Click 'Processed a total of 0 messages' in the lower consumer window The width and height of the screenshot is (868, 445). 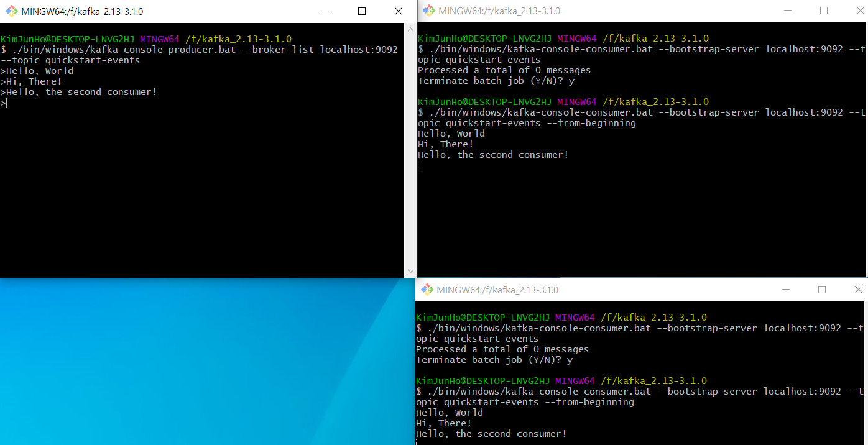502,349
